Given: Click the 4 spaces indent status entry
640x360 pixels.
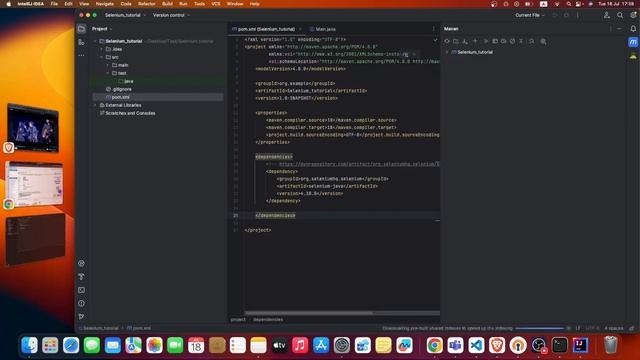Looking at the screenshot, I should (x=614, y=328).
